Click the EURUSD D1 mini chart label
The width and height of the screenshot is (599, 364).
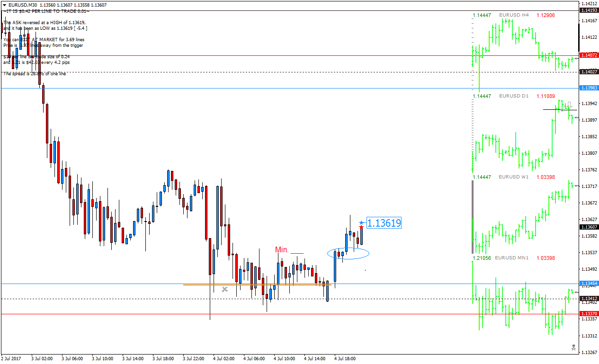tap(514, 96)
